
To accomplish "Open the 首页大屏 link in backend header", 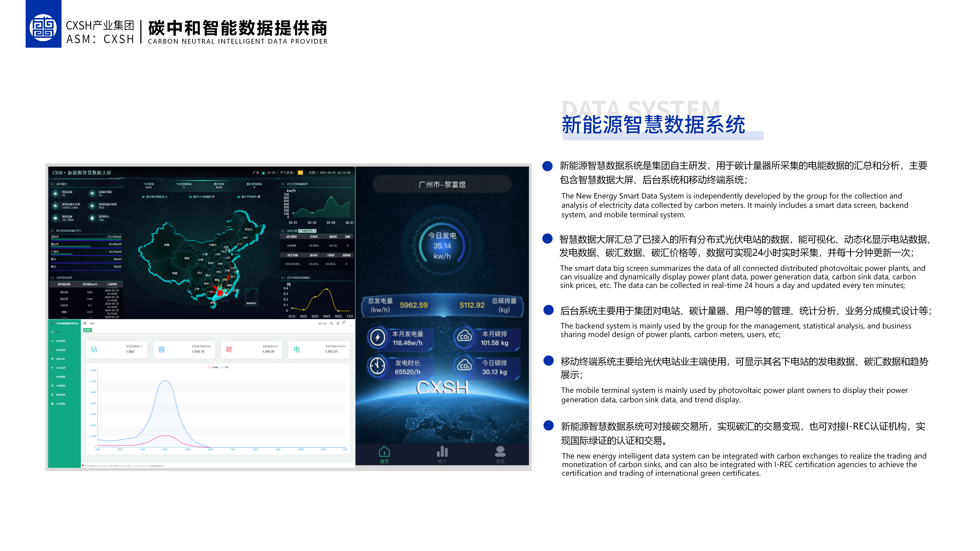I will pyautogui.click(x=322, y=324).
